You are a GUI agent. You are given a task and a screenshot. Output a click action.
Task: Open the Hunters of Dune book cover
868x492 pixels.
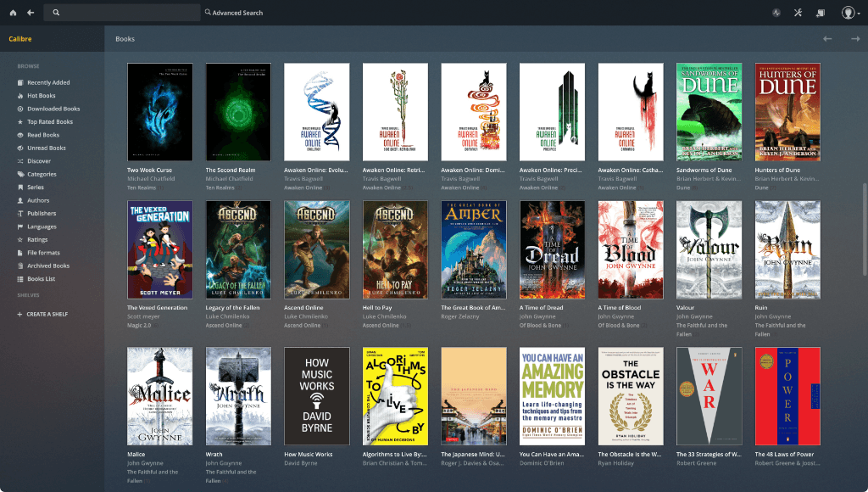pyautogui.click(x=787, y=111)
